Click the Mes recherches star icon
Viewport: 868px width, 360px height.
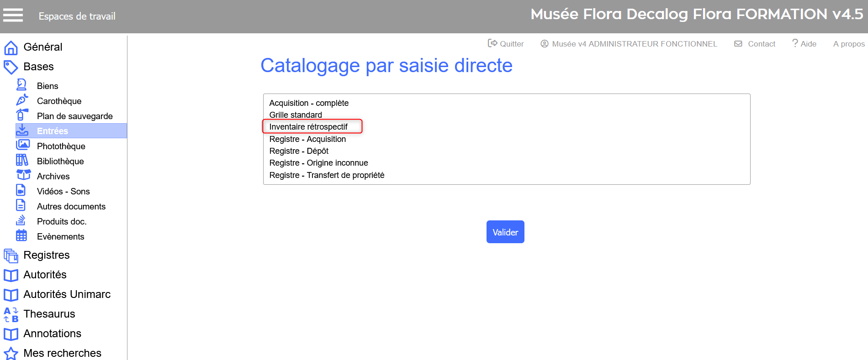(11, 354)
